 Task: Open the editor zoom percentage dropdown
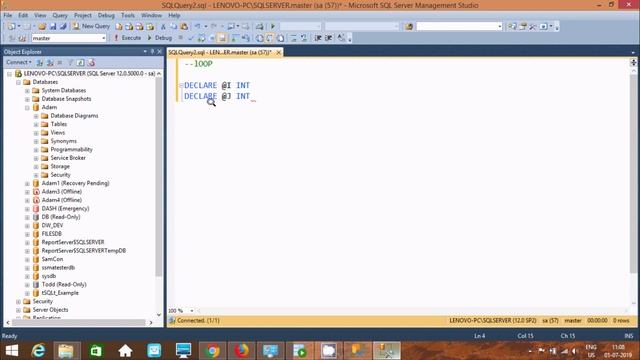point(192,311)
